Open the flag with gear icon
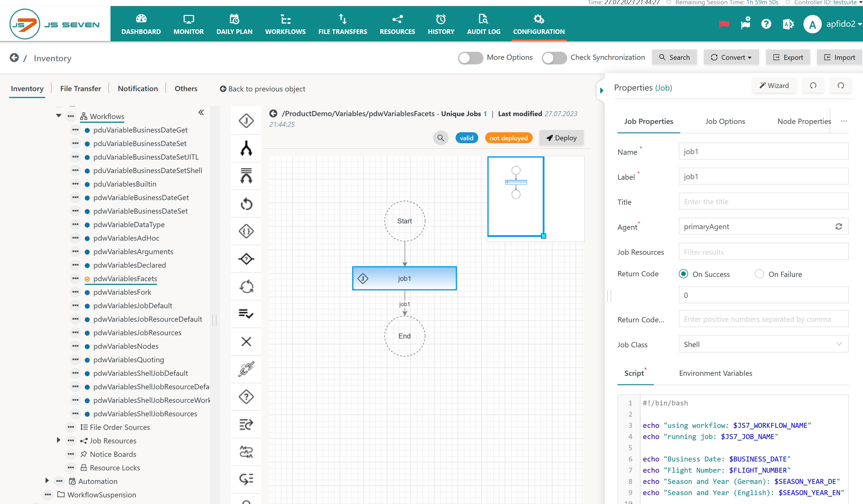 point(745,23)
